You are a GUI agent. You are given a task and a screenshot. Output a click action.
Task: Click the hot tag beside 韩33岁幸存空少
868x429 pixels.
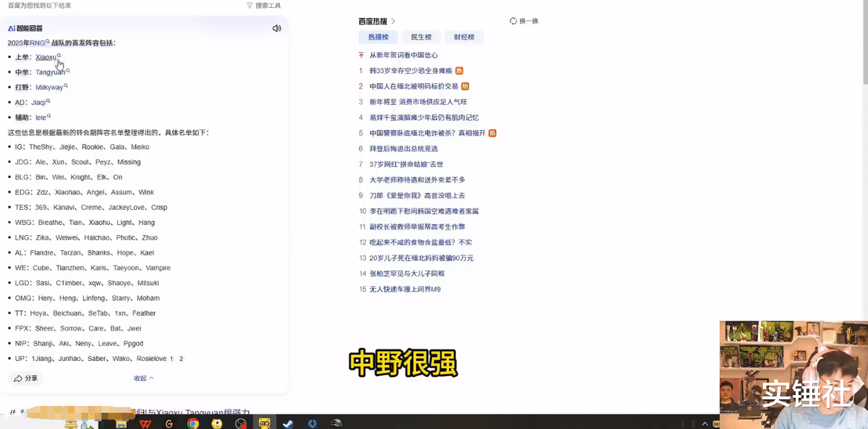(x=459, y=71)
